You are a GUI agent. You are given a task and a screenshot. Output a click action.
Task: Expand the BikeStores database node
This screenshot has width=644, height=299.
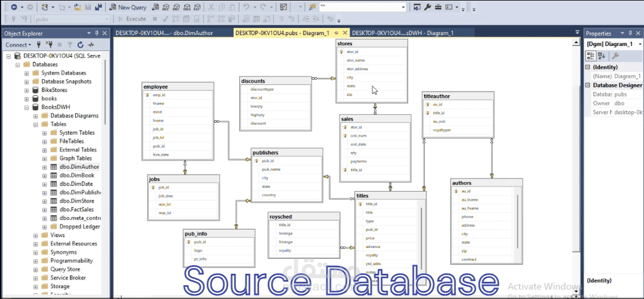coord(27,90)
